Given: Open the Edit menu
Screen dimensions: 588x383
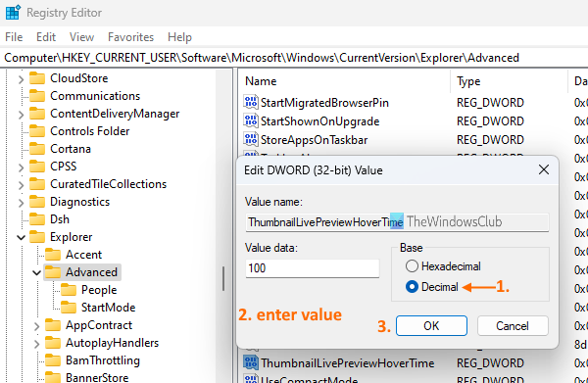Looking at the screenshot, I should pos(46,37).
